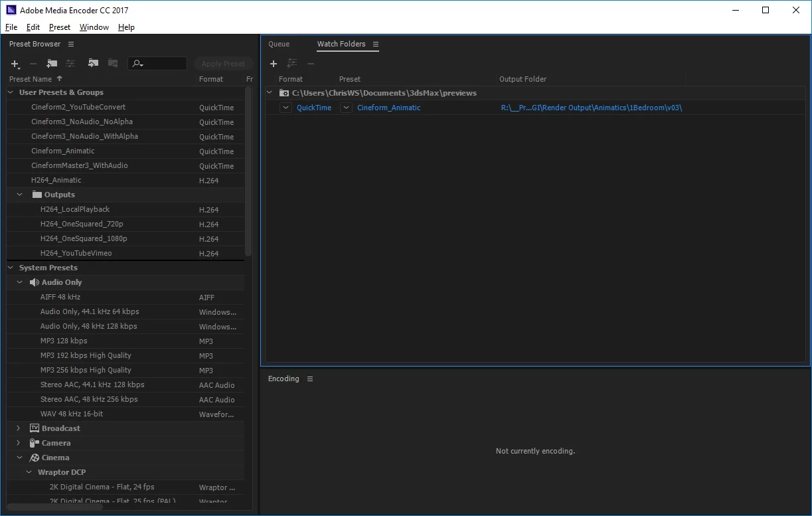Expand the Broadcast category
The image size is (812, 516).
[19, 428]
